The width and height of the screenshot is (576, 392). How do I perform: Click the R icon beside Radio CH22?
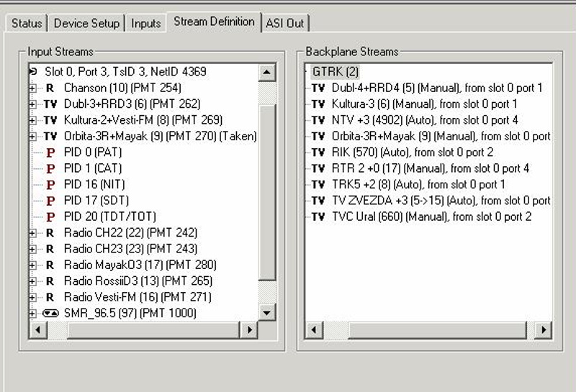click(50, 233)
